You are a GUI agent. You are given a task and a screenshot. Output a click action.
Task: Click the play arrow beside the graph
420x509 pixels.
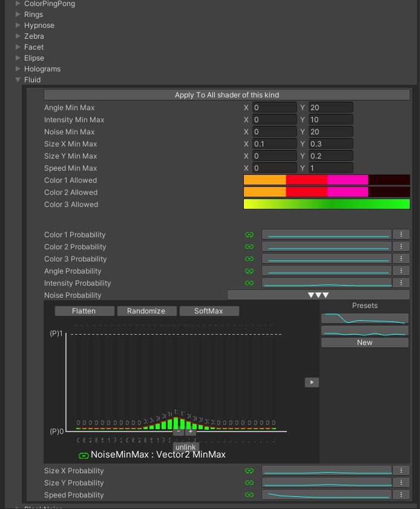coord(312,383)
